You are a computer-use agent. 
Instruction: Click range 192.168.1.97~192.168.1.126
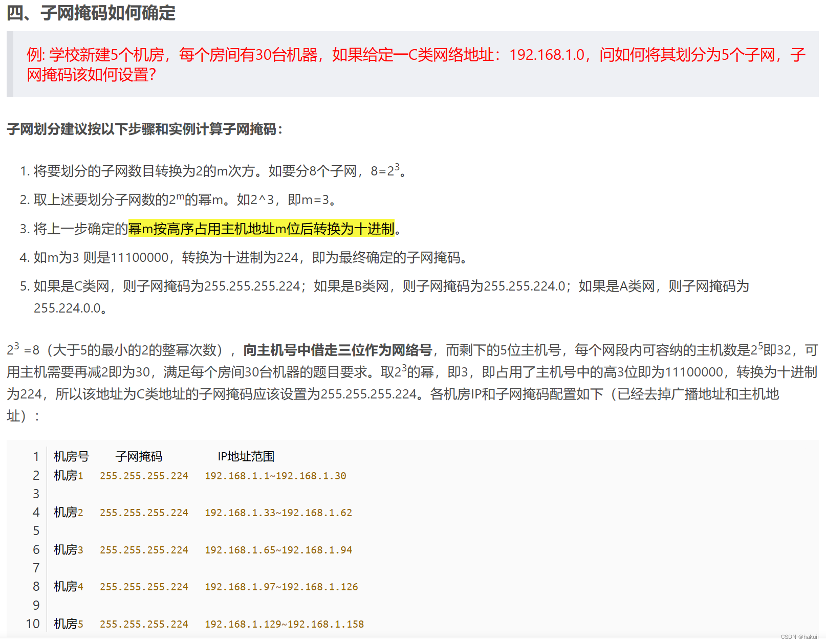281,587
